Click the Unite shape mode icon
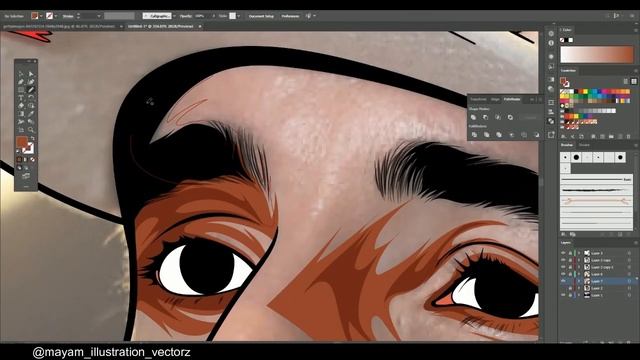The height and width of the screenshot is (360, 640). coord(473,117)
